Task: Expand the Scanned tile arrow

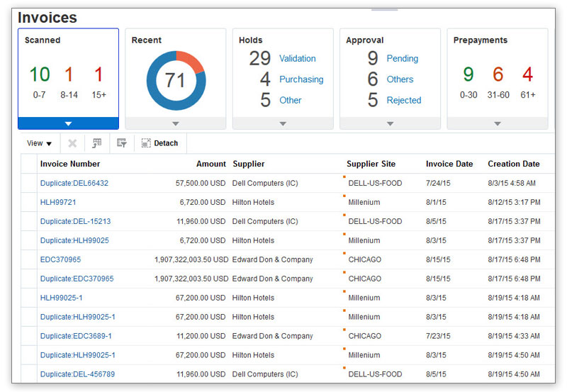Action: (68, 123)
